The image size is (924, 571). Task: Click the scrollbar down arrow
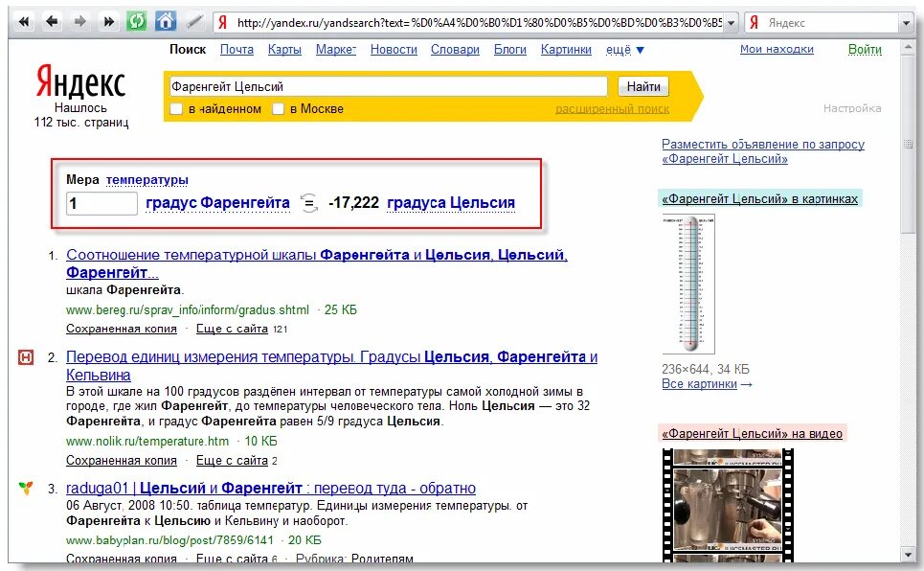(x=908, y=555)
